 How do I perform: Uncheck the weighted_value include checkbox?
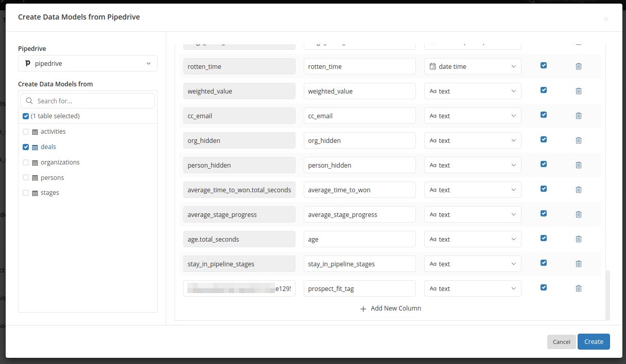point(544,90)
